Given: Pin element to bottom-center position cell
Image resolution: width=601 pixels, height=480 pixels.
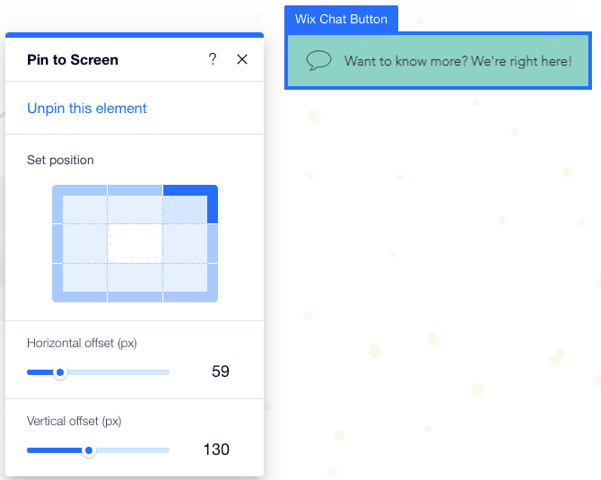Looking at the screenshot, I should click(135, 283).
